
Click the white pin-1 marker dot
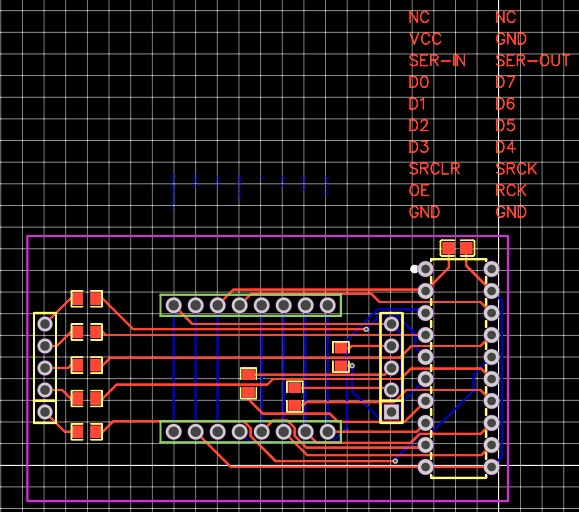(x=414, y=269)
